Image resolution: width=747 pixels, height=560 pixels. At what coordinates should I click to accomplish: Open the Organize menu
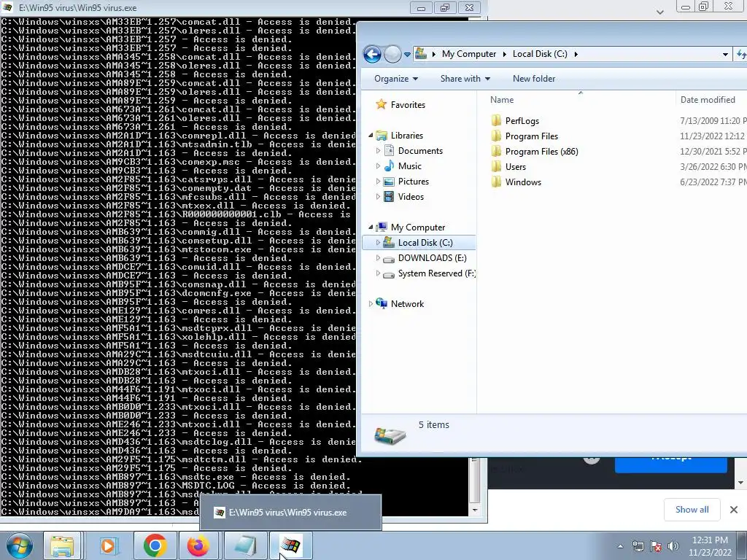click(x=396, y=79)
